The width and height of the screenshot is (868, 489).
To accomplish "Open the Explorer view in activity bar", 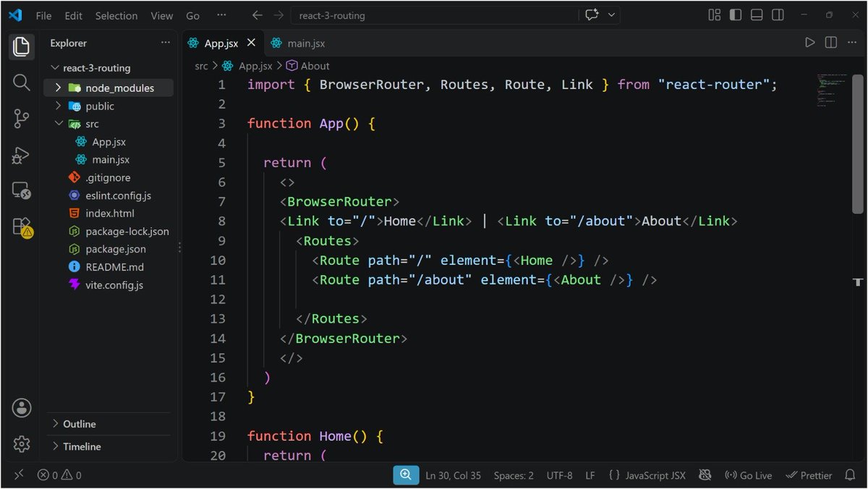I will pyautogui.click(x=21, y=47).
